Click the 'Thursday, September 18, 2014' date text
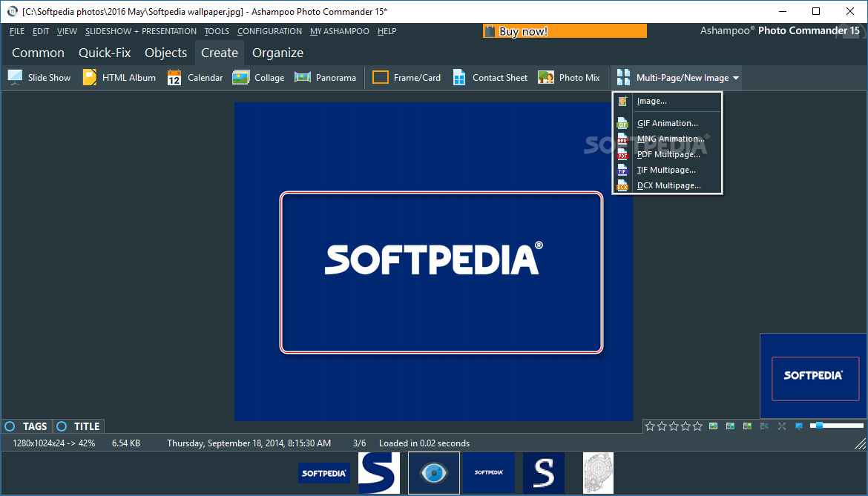The width and height of the screenshot is (868, 496). click(x=249, y=443)
